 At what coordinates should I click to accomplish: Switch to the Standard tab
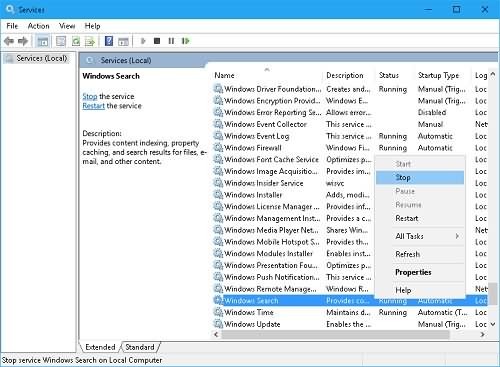[140, 347]
